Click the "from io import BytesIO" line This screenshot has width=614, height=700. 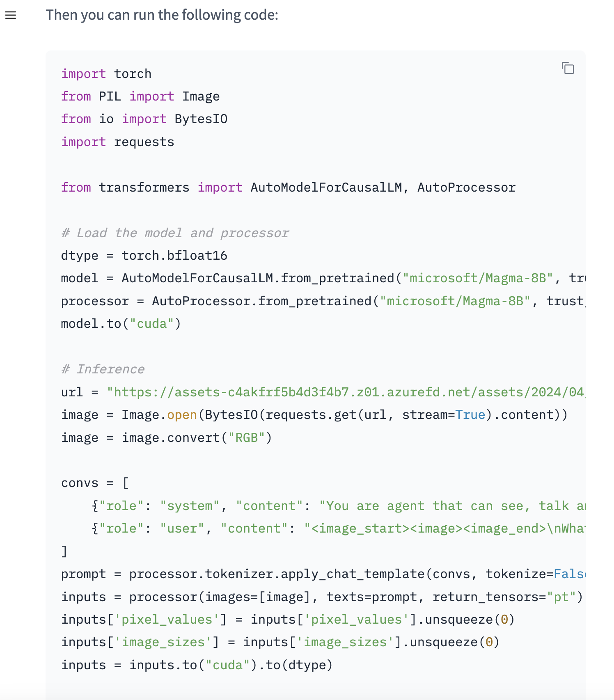coord(144,119)
